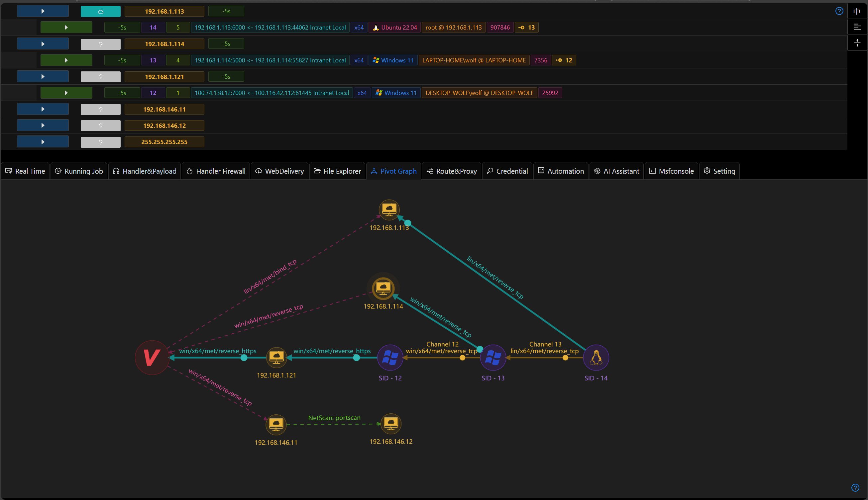This screenshot has width=868, height=500.
Task: Click the Viper V logo node
Action: [152, 358]
